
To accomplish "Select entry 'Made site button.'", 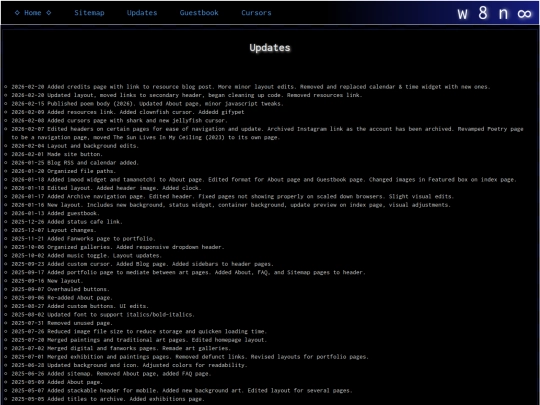I will (57, 154).
